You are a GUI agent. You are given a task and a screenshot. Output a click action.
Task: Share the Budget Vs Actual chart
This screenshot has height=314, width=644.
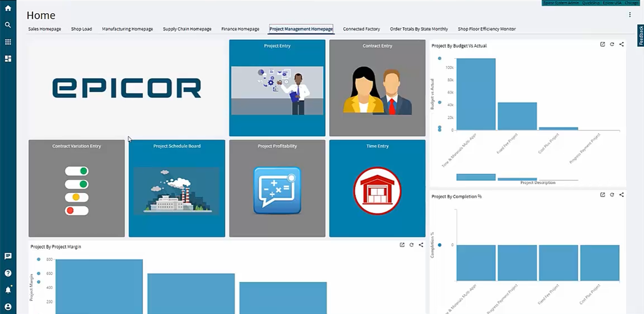pyautogui.click(x=622, y=44)
